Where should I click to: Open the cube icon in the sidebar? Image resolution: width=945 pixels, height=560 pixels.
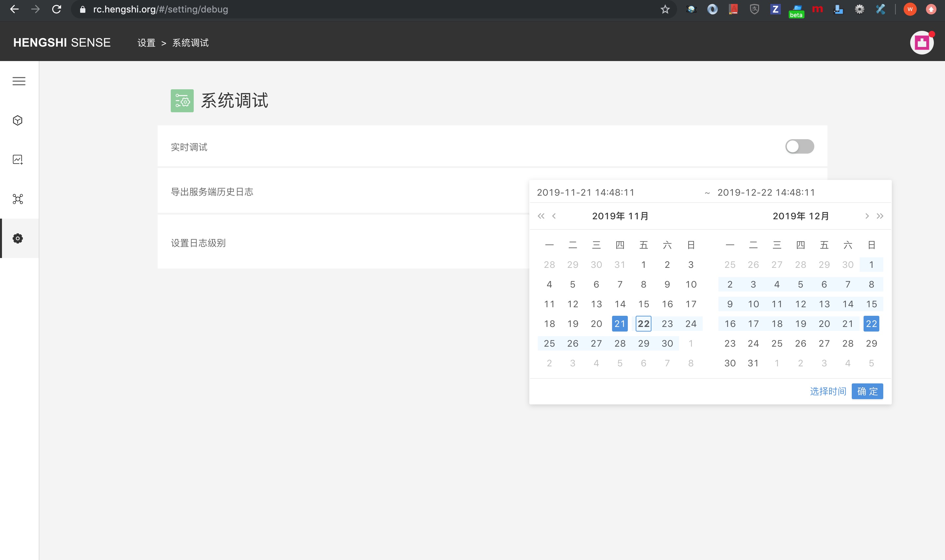18,120
